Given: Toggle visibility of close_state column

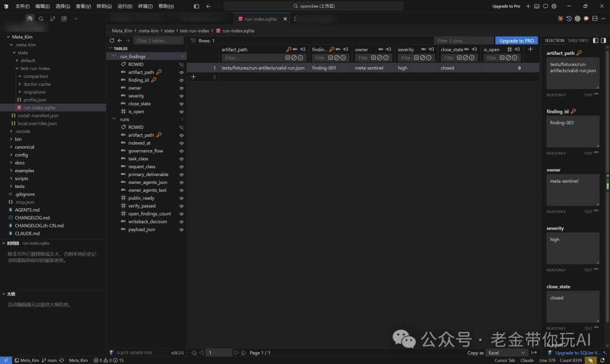Looking at the screenshot, I should [181, 104].
